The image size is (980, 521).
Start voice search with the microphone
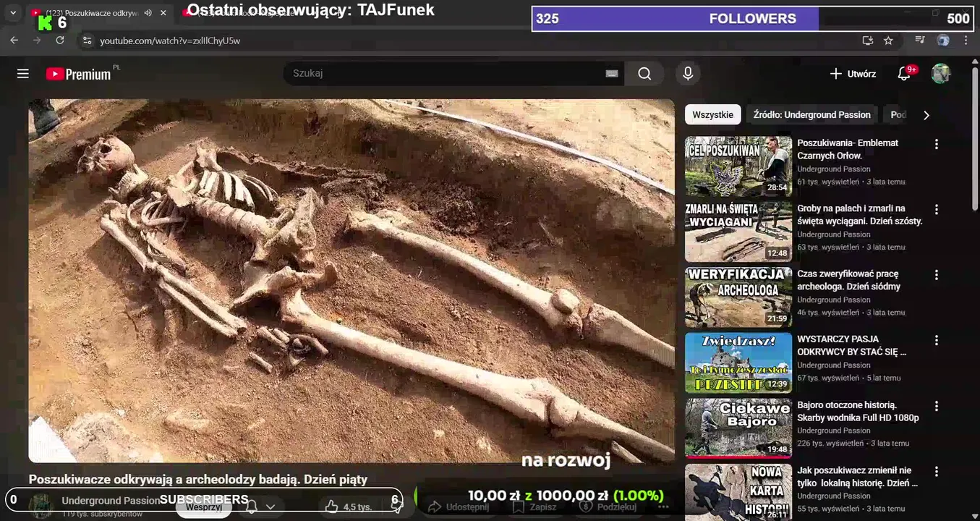click(x=688, y=74)
